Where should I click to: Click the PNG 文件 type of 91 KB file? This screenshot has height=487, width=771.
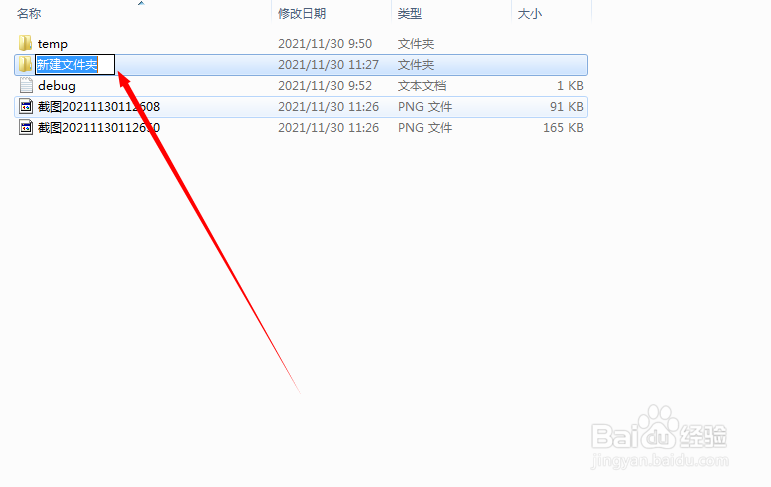coord(425,107)
